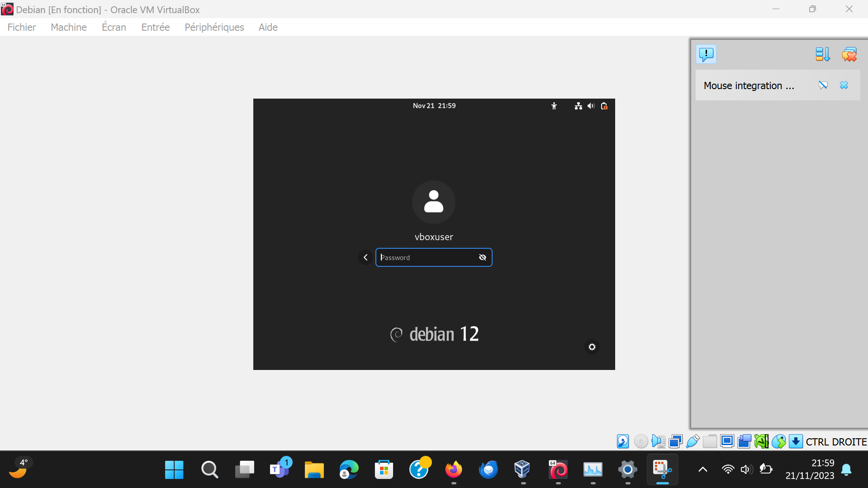Click the hard disk status bar icon

[x=623, y=441]
